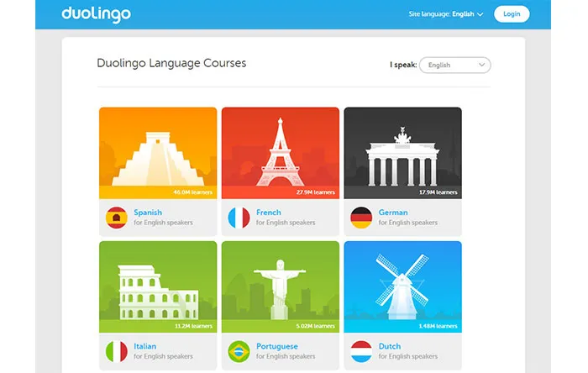588x373 pixels.
Task: Select the Colosseum Italian course image
Action: pos(158,286)
